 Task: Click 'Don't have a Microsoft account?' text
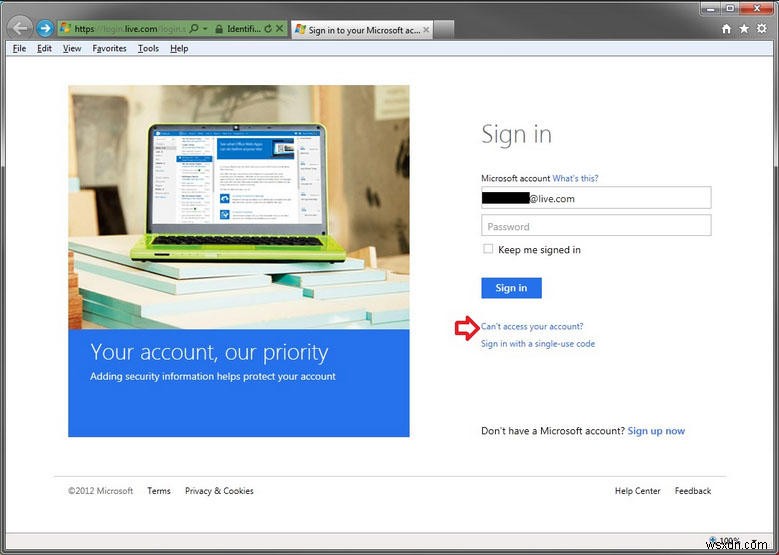552,431
